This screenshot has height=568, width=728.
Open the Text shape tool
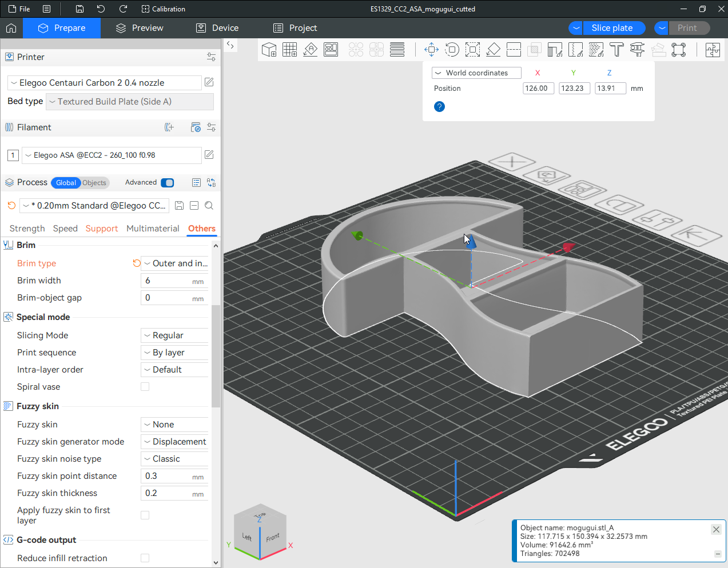click(x=616, y=50)
